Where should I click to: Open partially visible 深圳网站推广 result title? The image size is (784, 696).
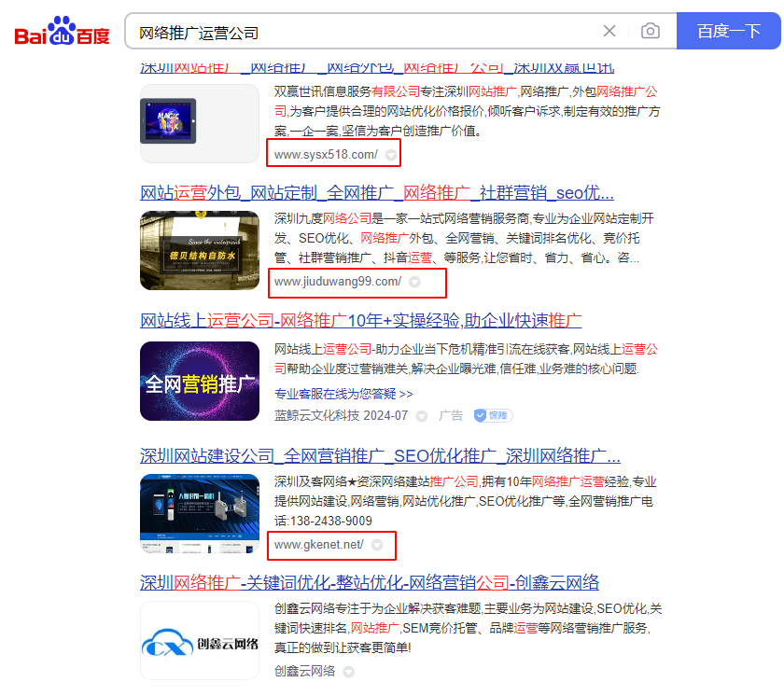point(377,67)
